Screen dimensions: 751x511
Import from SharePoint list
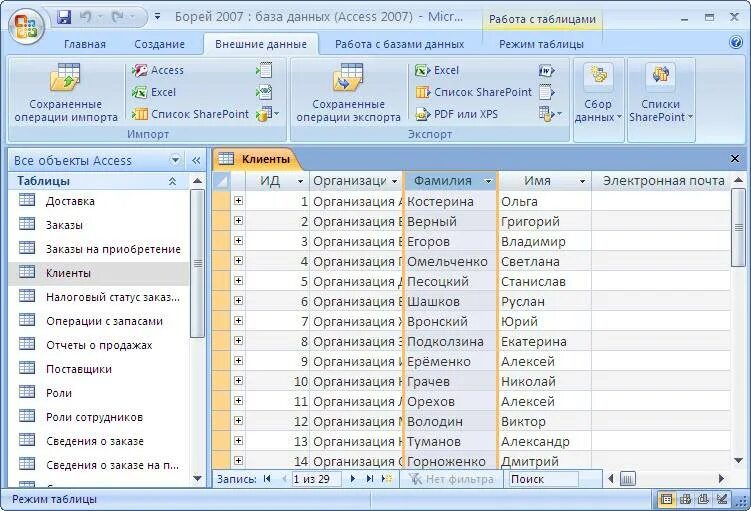191,114
